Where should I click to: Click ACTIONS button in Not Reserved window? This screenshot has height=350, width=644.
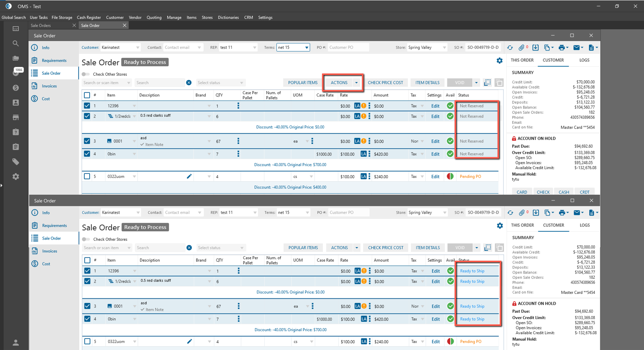tap(339, 83)
